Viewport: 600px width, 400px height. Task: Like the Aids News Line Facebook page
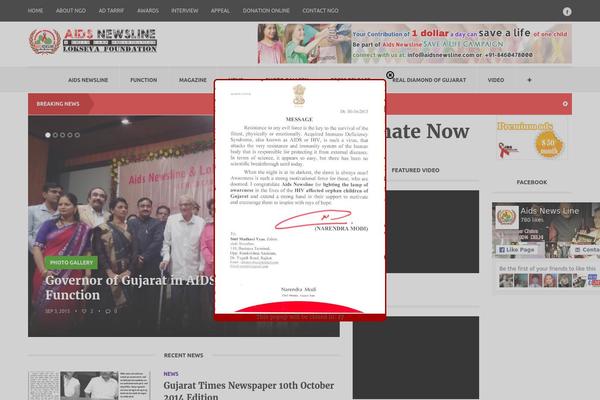pos(517,250)
